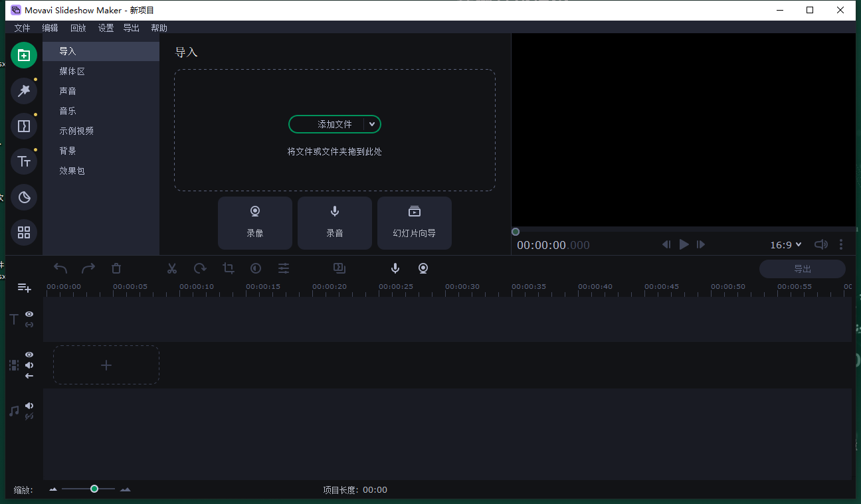The height and width of the screenshot is (504, 861).
Task: Open the Filters magic wand sidebar icon
Action: click(24, 91)
